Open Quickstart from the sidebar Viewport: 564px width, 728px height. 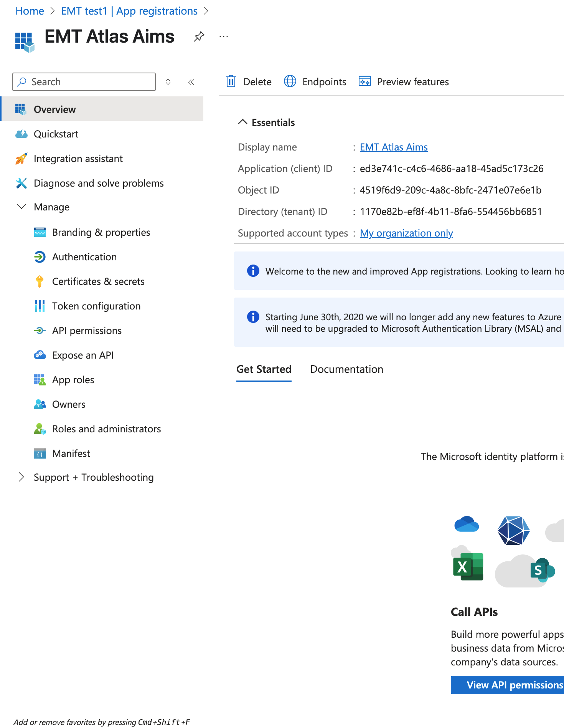pyautogui.click(x=56, y=134)
